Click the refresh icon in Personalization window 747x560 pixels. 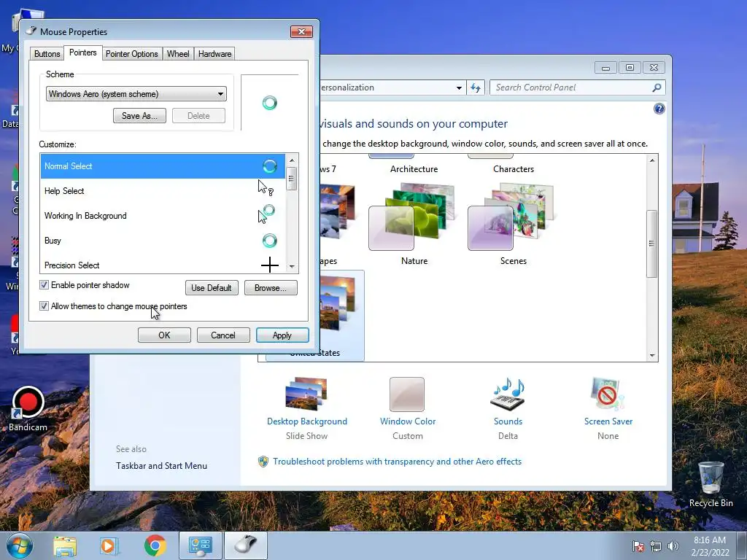476,87
